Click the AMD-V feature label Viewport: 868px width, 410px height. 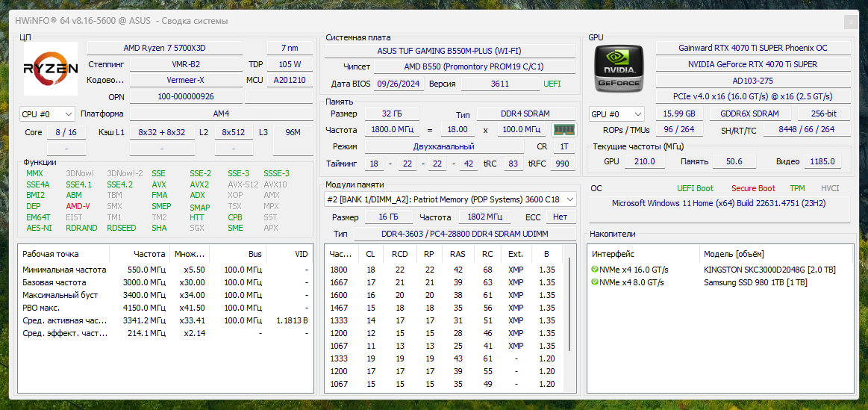pyautogui.click(x=78, y=206)
